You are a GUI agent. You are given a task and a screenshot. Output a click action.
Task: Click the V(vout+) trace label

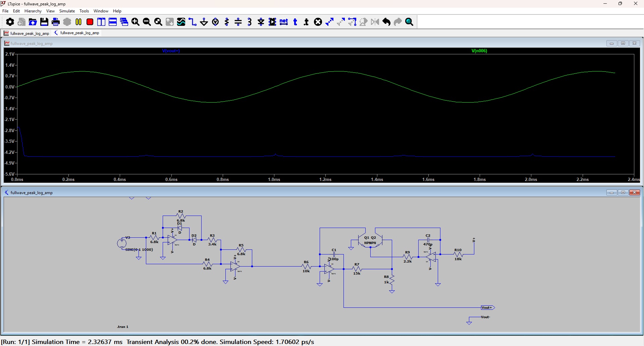pos(171,51)
